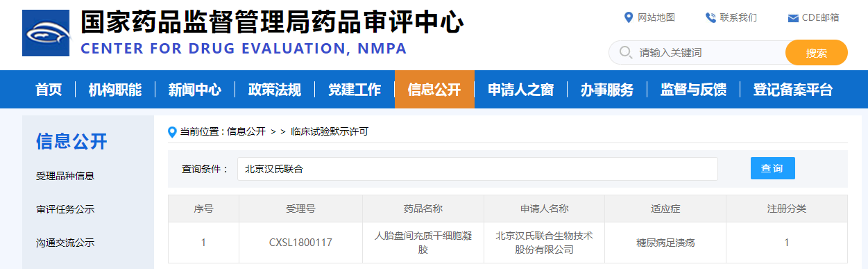This screenshot has width=868, height=269.
Task: Click the CDE fish logo icon
Action: tap(46, 33)
